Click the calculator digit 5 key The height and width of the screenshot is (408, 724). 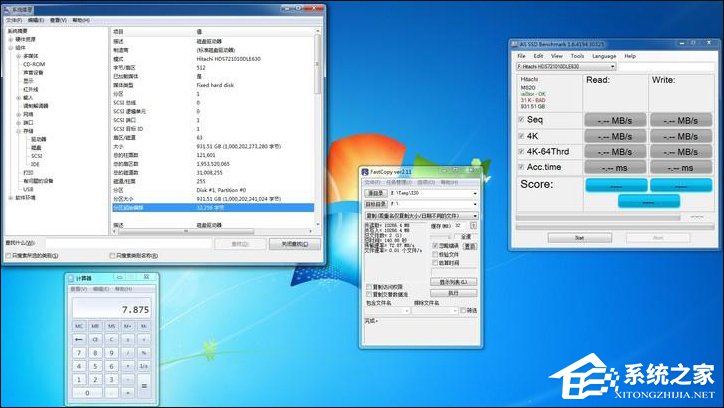pos(95,366)
